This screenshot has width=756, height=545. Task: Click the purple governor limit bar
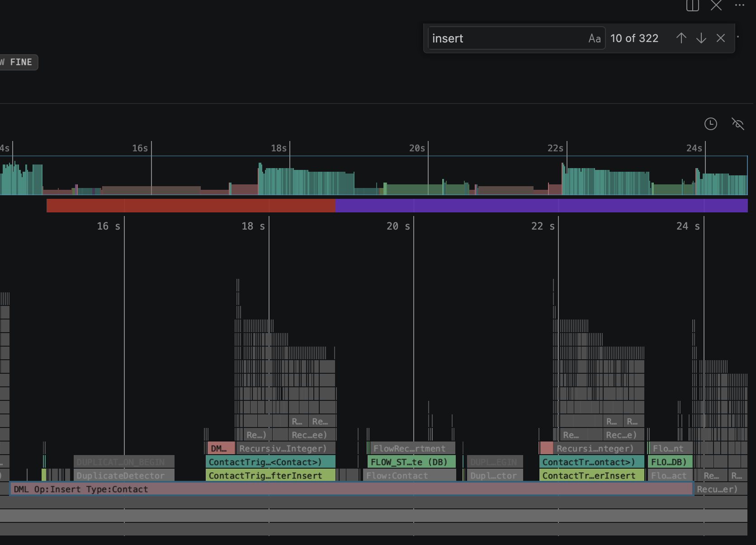coord(541,206)
